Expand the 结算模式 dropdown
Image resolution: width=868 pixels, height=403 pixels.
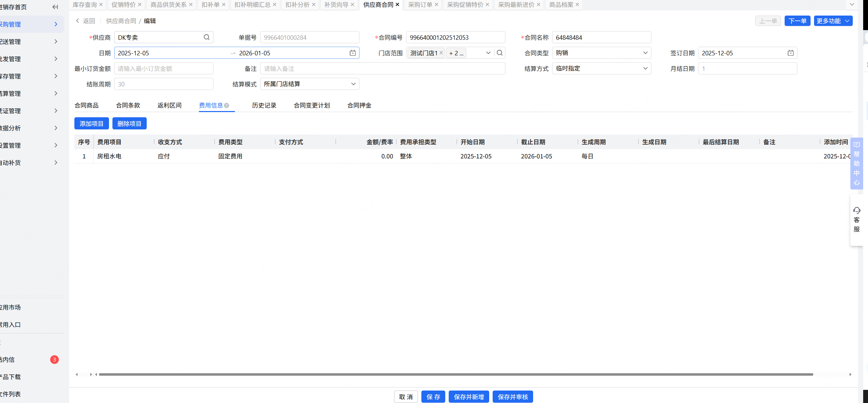click(x=309, y=84)
